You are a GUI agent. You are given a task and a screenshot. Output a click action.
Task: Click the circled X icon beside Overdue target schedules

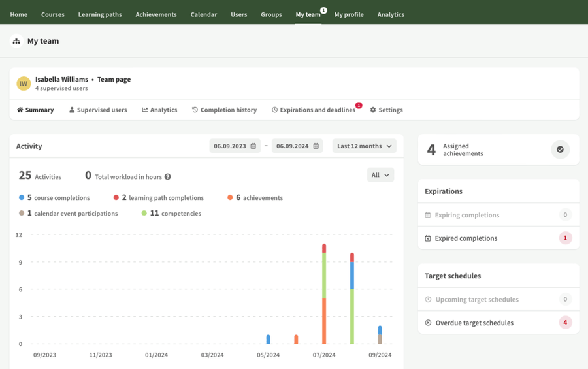click(x=428, y=323)
